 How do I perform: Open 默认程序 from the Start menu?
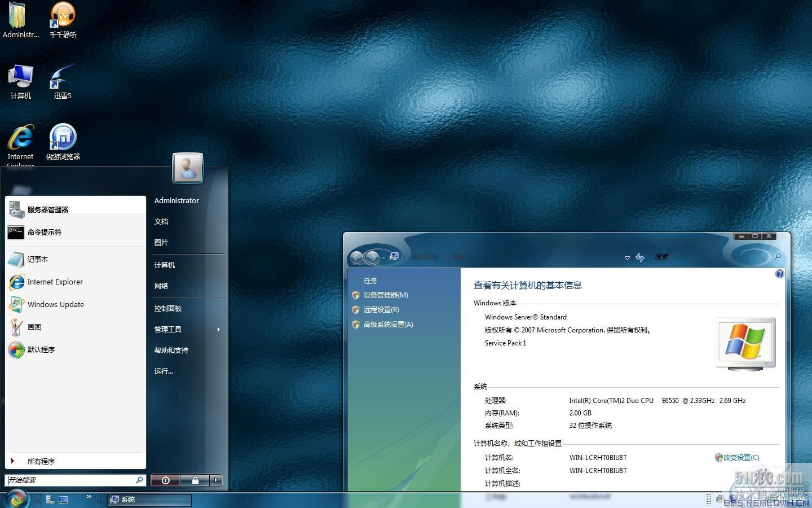point(76,349)
